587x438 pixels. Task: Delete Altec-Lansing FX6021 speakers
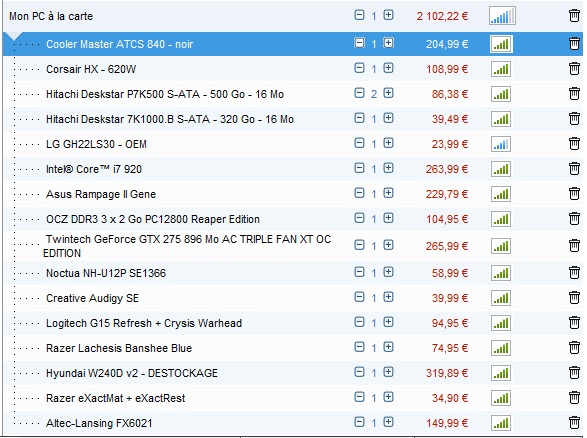574,423
